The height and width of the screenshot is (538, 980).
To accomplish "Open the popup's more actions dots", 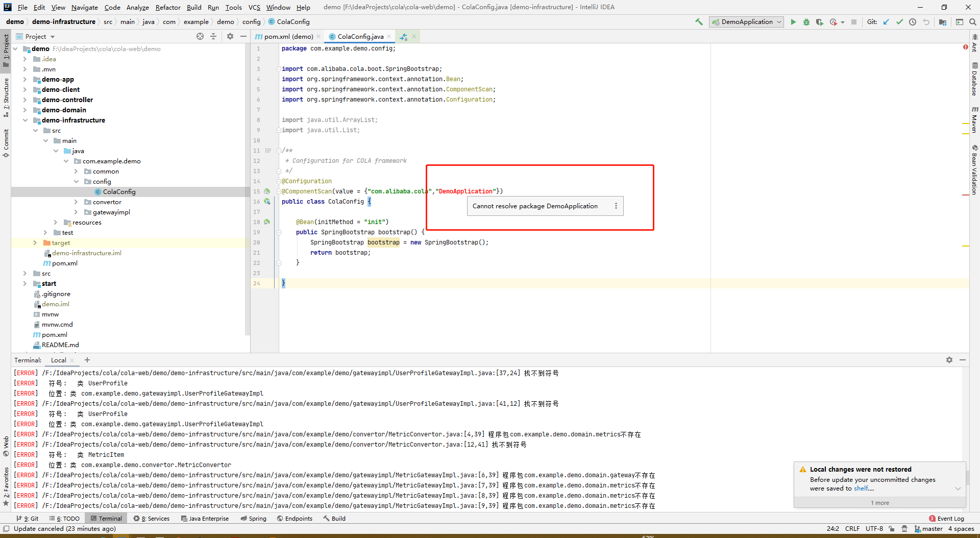I will [616, 206].
